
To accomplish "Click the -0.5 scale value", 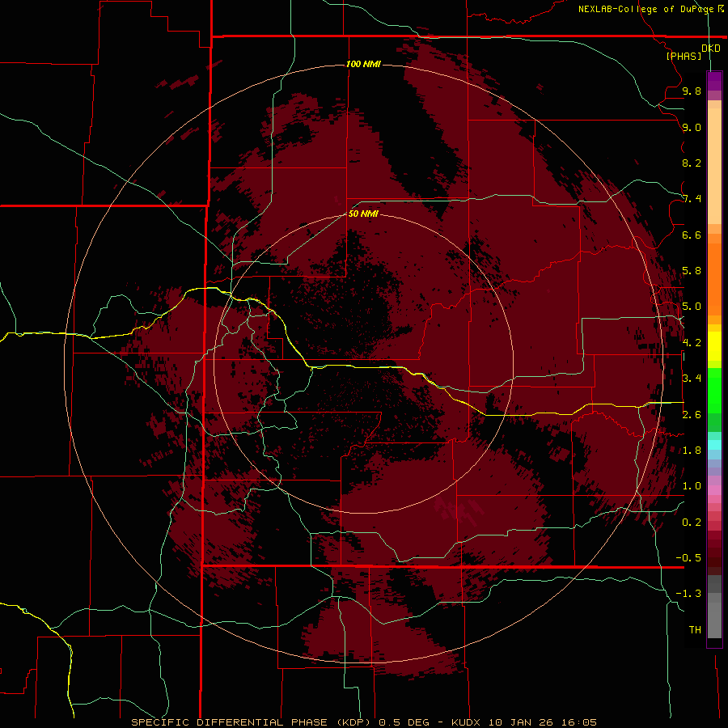I will (x=688, y=558).
